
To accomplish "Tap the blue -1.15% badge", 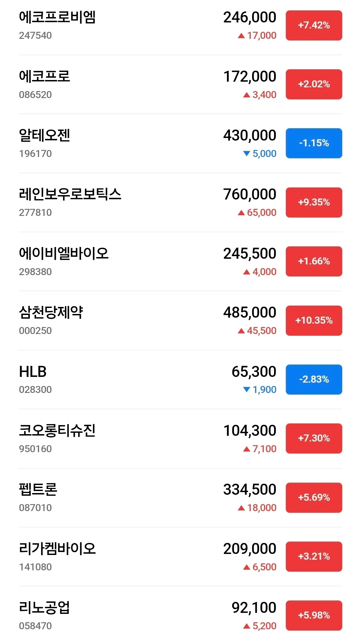I will pos(314,143).
